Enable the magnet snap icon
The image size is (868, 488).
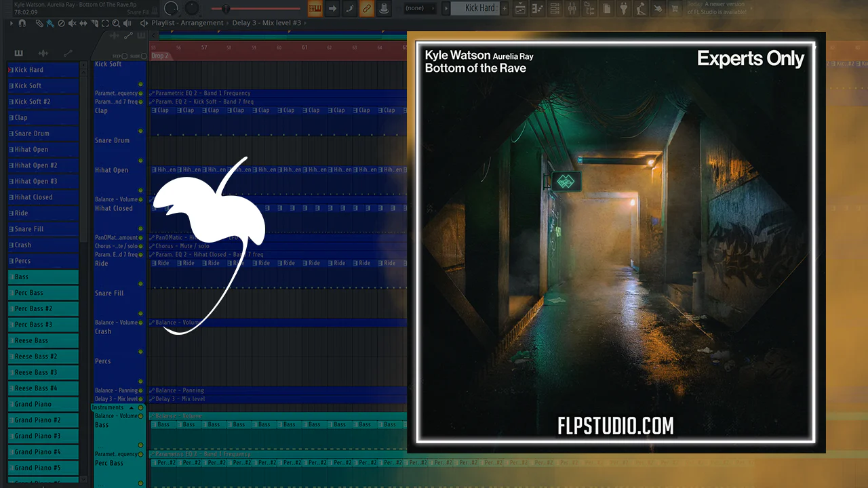(23, 23)
